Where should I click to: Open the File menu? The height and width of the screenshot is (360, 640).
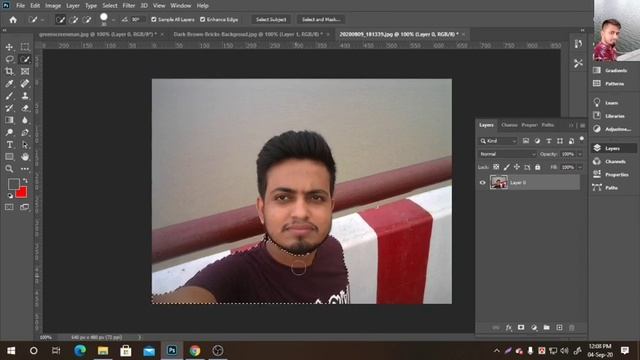[x=20, y=6]
